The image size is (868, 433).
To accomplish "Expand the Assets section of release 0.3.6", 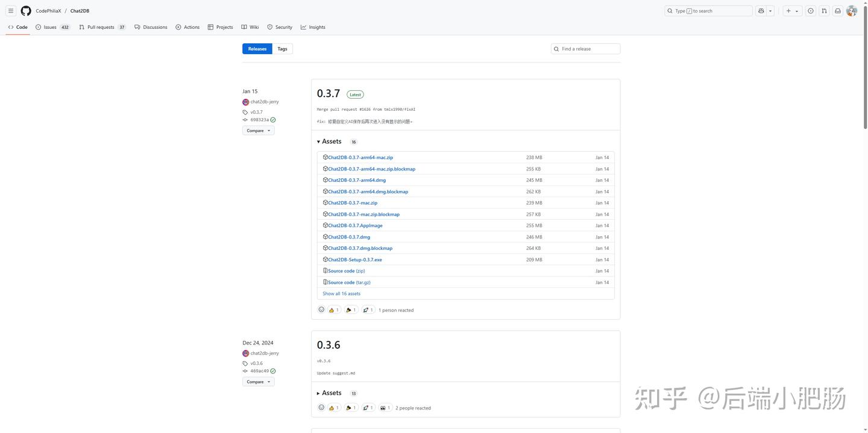I will (x=331, y=393).
